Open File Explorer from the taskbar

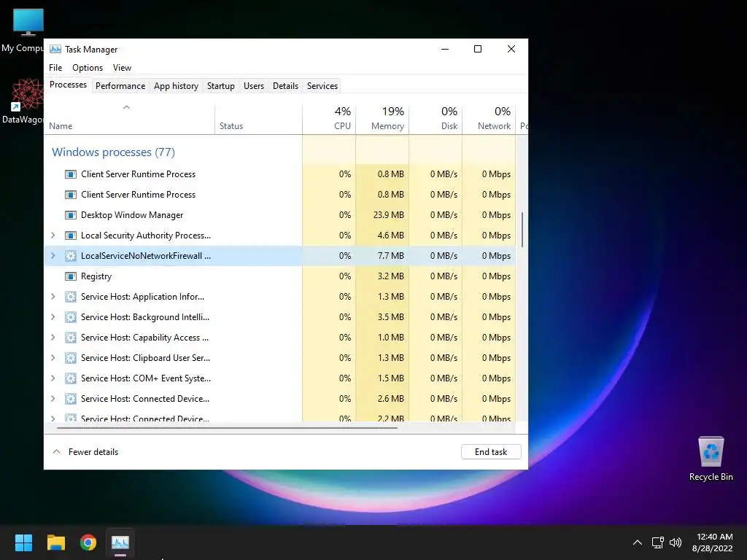[55, 542]
